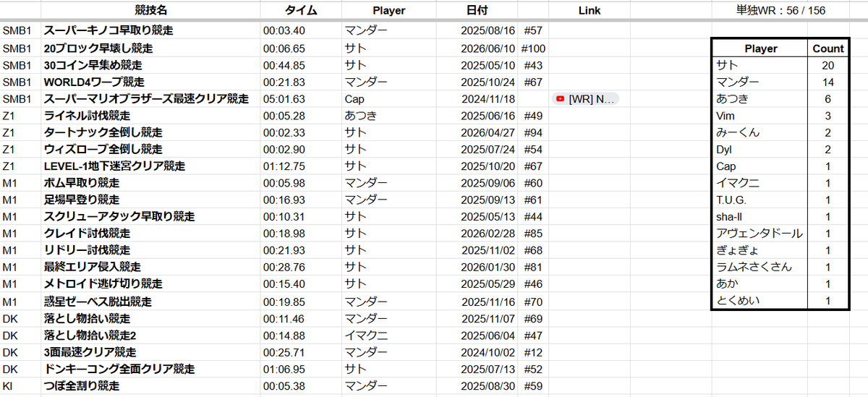The image size is (868, 397).
Task: Click the イマクニ player cell in the main table
Action: [x=388, y=336]
